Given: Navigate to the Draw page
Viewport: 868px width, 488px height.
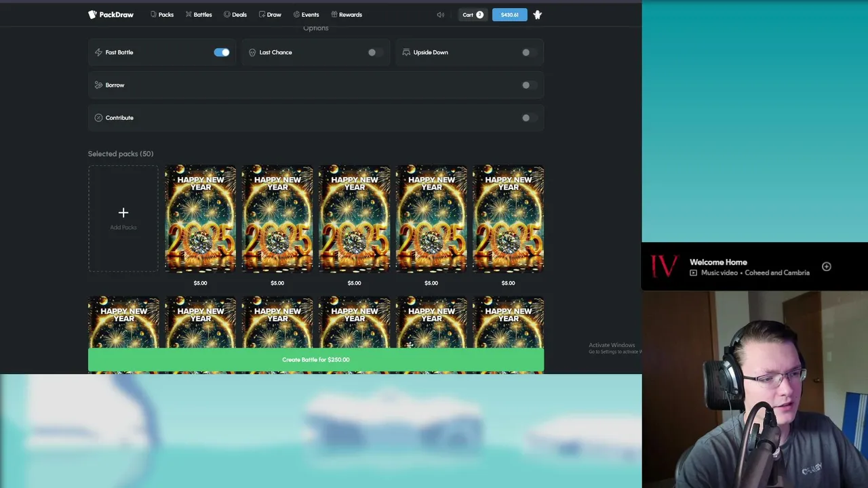Looking at the screenshot, I should point(270,14).
